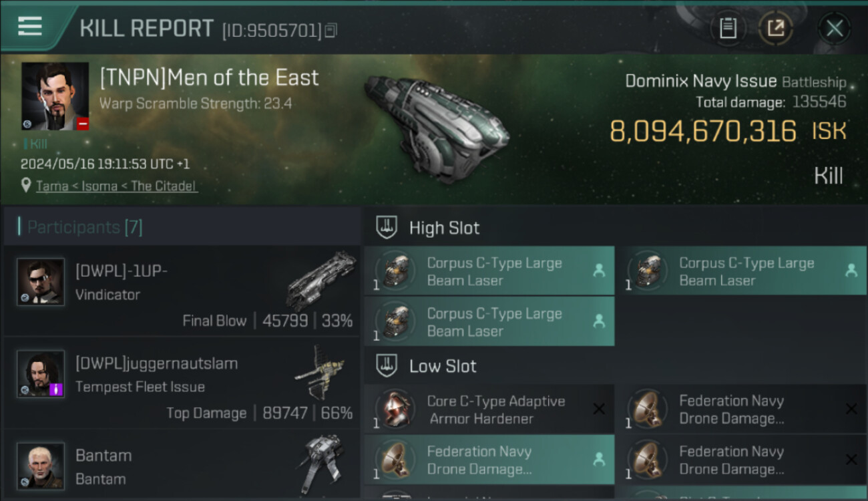This screenshot has width=868, height=501.
Task: Click Core C-Type Adaptive Armor Hardener icon
Action: (x=396, y=409)
